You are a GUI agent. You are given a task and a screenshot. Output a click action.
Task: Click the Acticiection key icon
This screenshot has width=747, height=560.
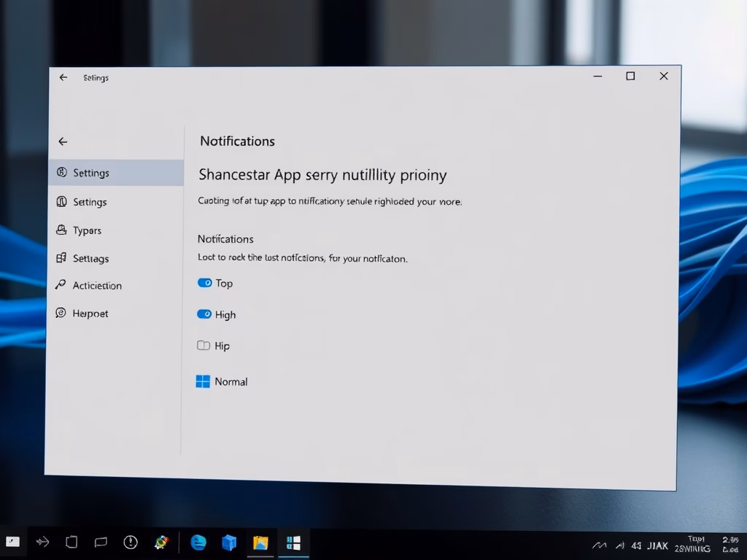61,285
